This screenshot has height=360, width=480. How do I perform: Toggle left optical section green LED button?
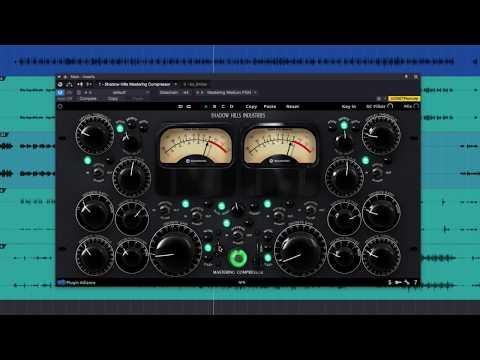pos(88,161)
